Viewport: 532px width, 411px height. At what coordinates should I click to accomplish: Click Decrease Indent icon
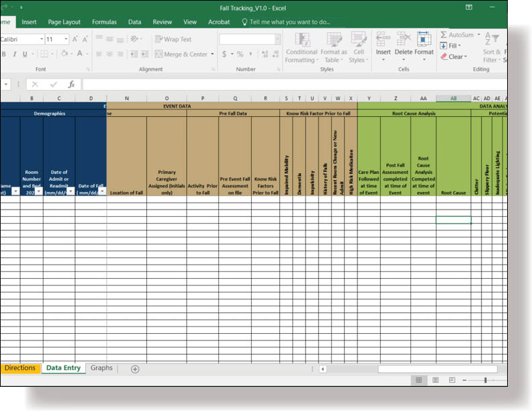(134, 54)
